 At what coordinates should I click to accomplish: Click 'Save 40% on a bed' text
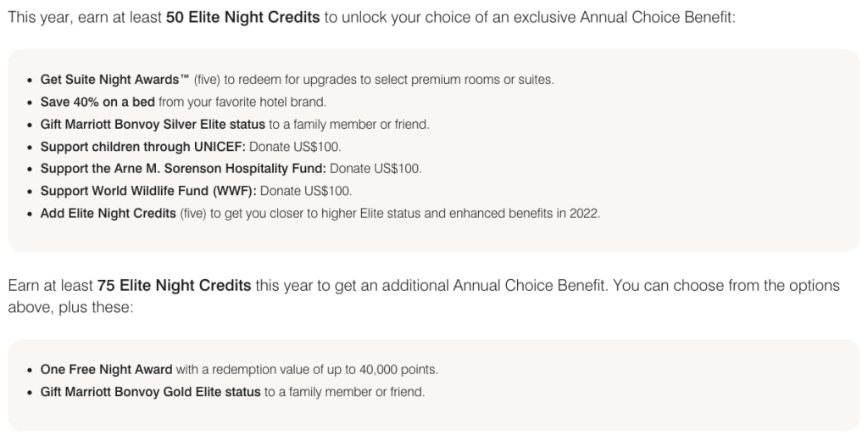tap(97, 102)
